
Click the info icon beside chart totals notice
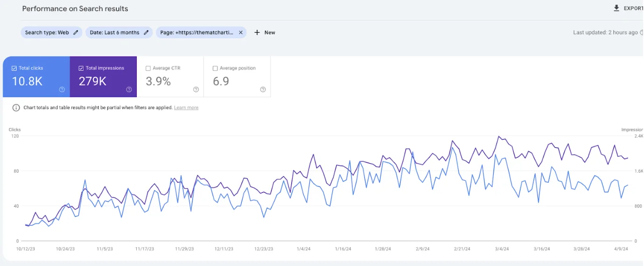[x=16, y=108]
